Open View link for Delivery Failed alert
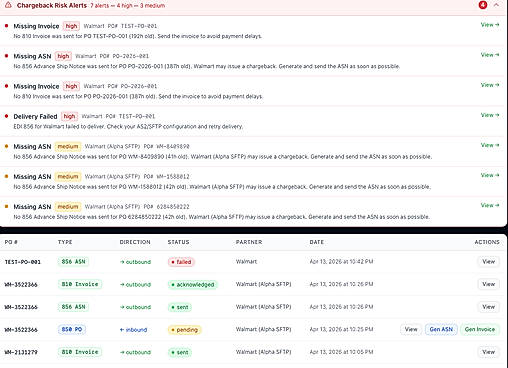Viewport: 508px width, 368px height. (x=490, y=115)
